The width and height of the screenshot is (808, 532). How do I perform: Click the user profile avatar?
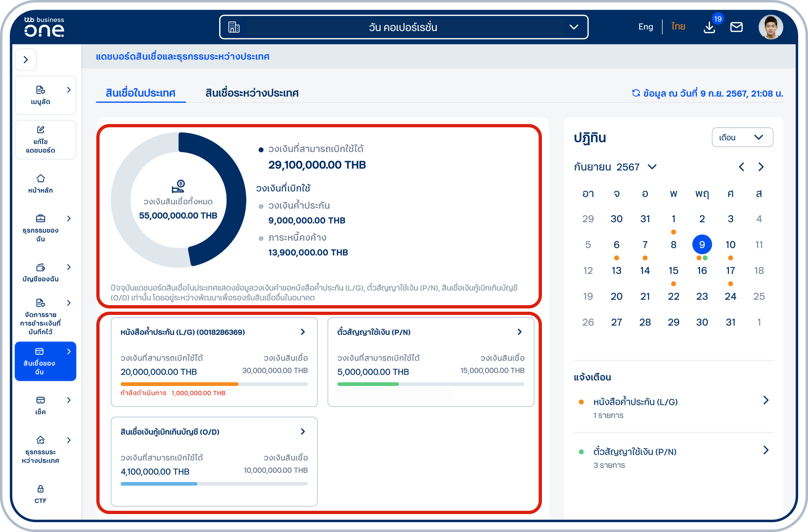(x=770, y=27)
